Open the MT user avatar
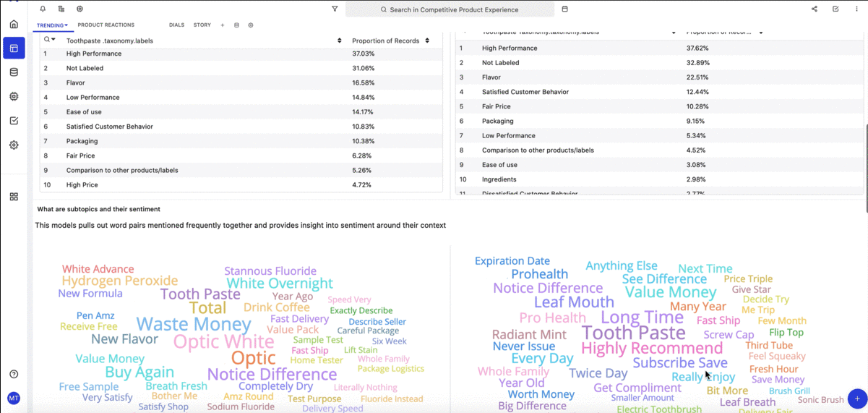Viewport: 868px width, 413px height. (x=14, y=399)
